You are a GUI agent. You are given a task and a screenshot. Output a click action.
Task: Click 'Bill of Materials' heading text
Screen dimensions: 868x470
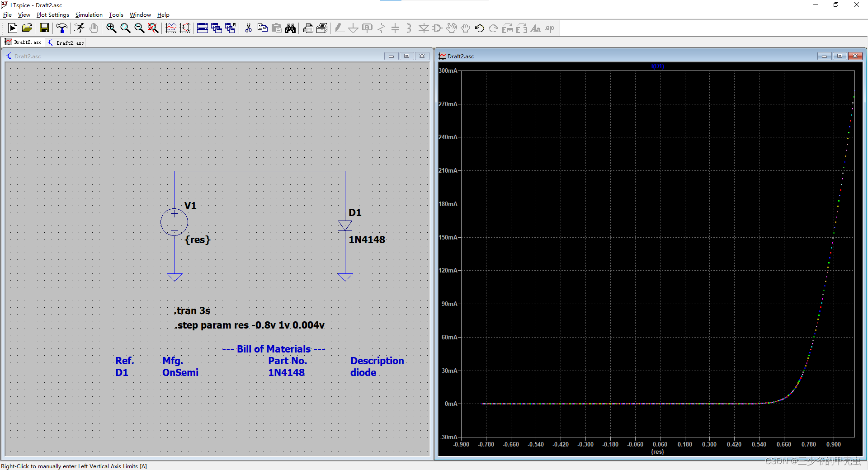(x=274, y=349)
